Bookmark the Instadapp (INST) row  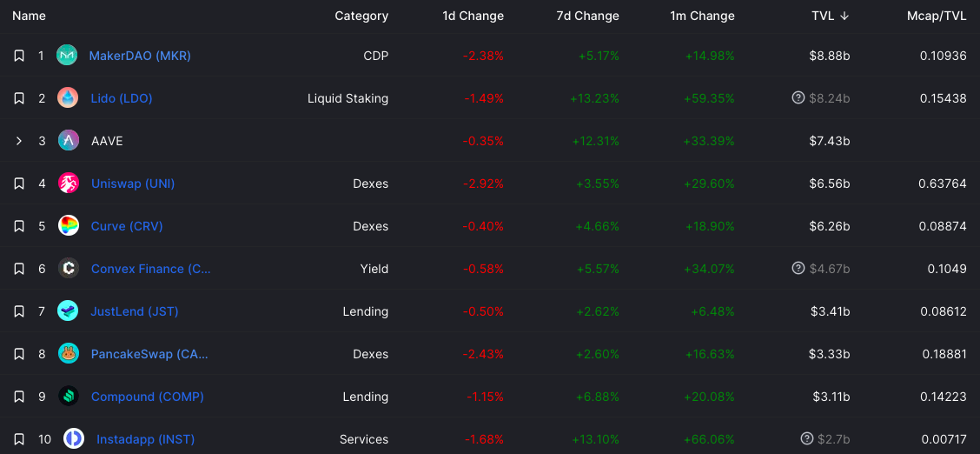[19, 439]
